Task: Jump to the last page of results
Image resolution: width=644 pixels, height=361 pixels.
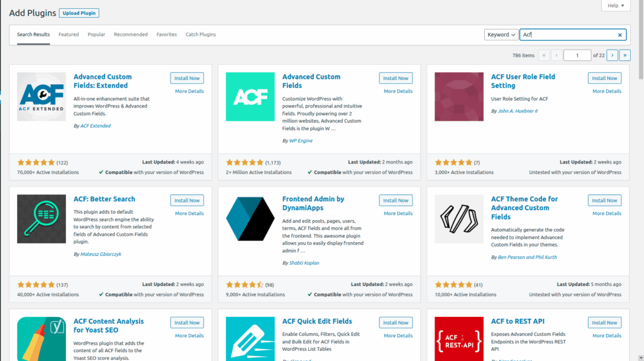Action: click(x=625, y=55)
